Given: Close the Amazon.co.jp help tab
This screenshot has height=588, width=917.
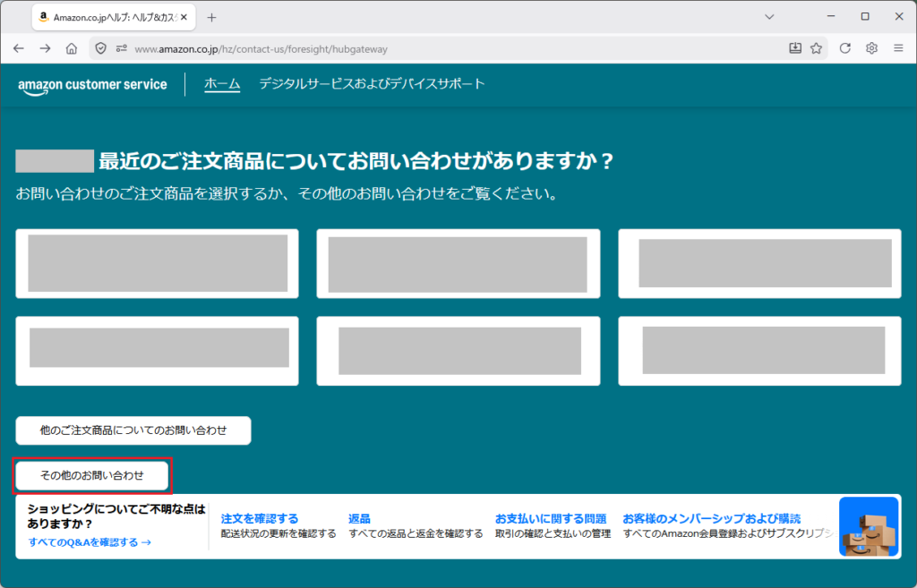Looking at the screenshot, I should tap(184, 18).
